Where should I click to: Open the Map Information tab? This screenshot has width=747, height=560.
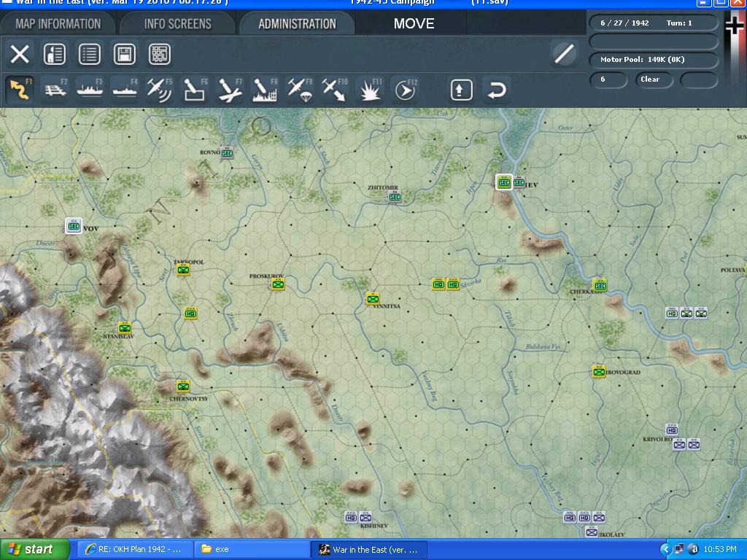(58, 23)
